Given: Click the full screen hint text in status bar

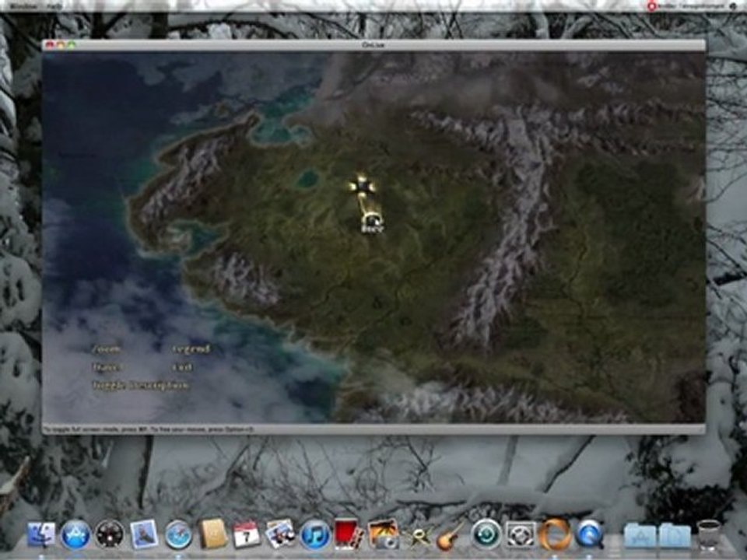Looking at the screenshot, I should pos(149,429).
